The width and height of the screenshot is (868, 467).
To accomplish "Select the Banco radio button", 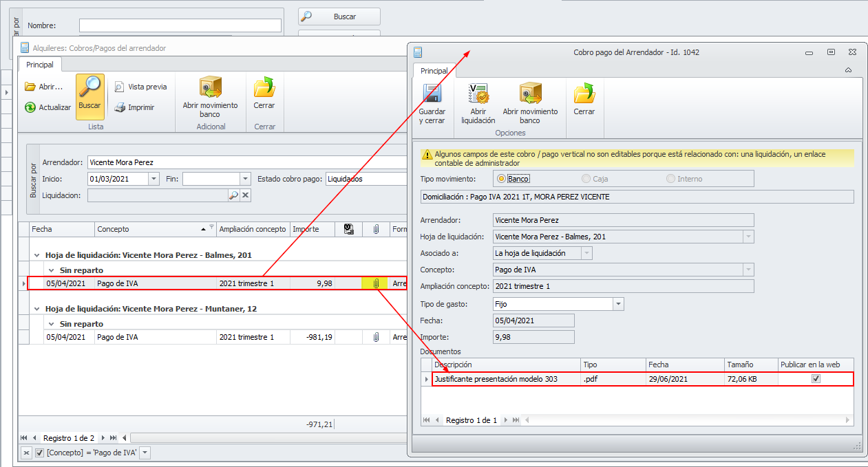I will pos(500,179).
